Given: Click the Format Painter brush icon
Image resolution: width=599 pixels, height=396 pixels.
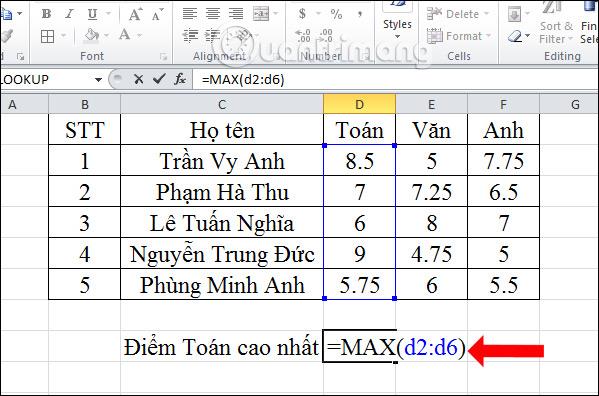Looking at the screenshot, I should pyautogui.click(x=6, y=36).
